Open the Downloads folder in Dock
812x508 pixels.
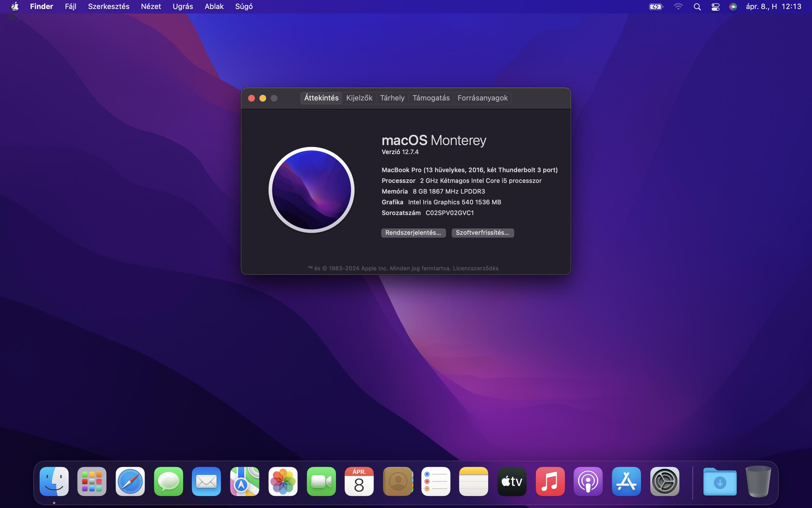coord(720,482)
